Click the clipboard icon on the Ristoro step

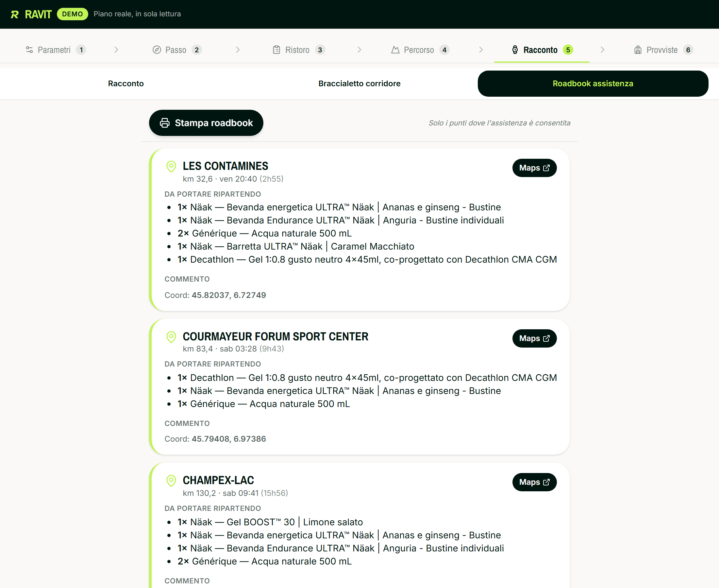coord(276,50)
